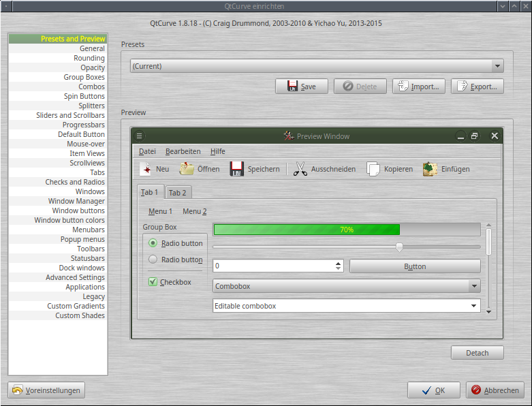
Task: Select Custom Gradients in sidebar
Action: click(x=58, y=306)
